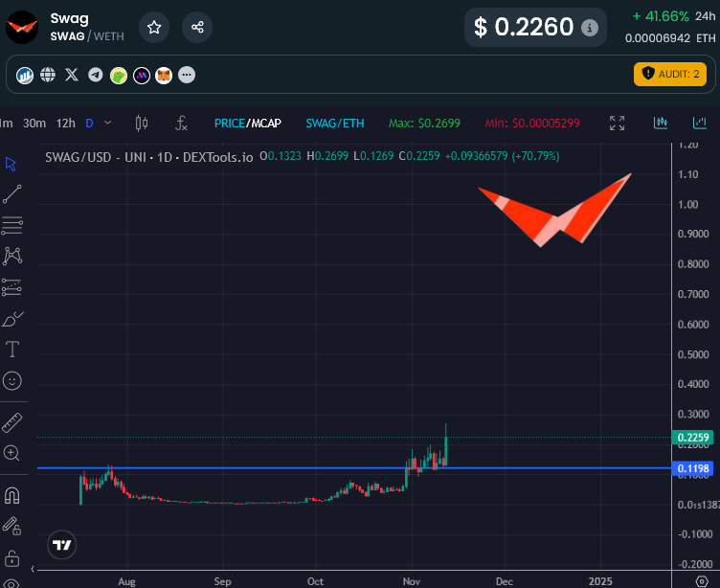
Task: Switch chart to MCAP view
Action: 266,124
